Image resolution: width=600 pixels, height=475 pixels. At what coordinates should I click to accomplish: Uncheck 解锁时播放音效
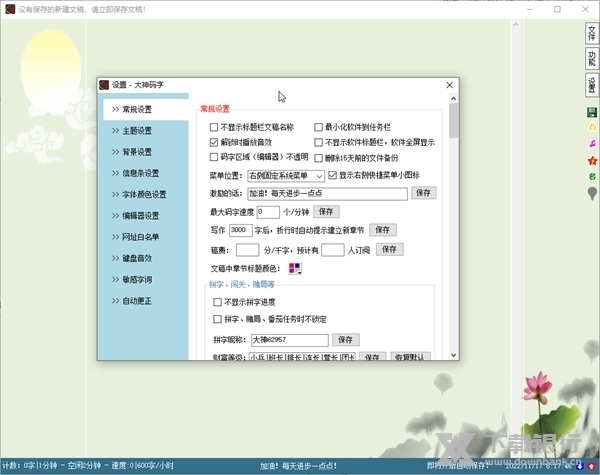click(x=214, y=142)
